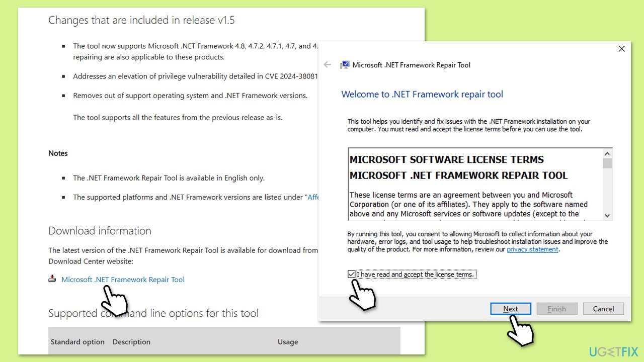
Task: Click the Usage column header
Action: [288, 342]
